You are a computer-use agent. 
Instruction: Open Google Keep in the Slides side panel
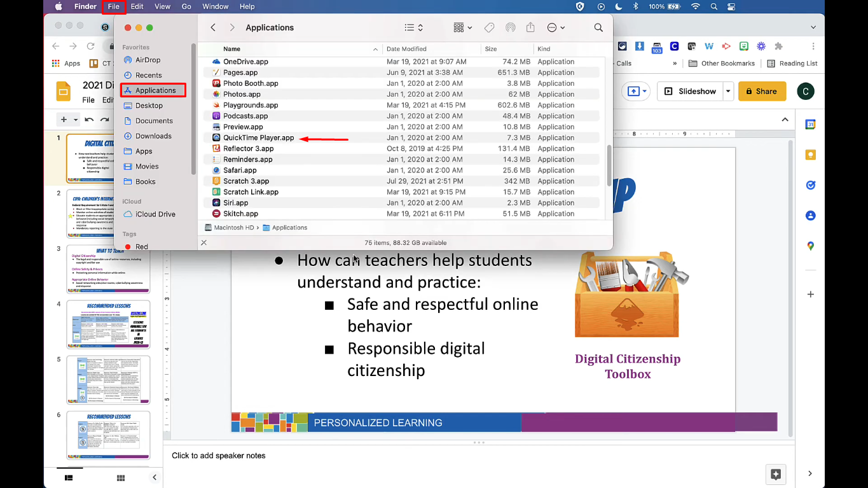(810, 155)
